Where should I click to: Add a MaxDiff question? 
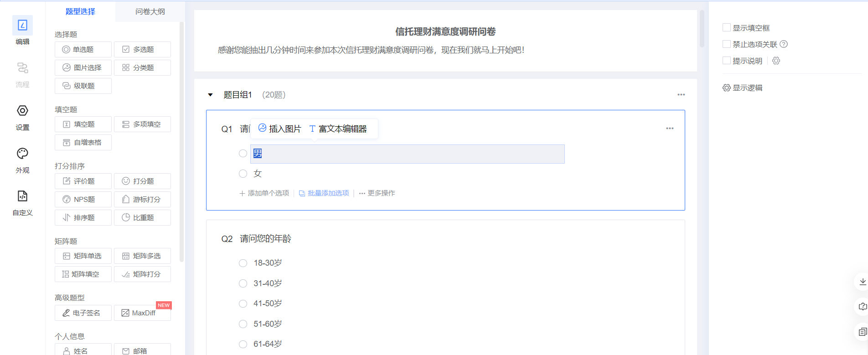[142, 313]
